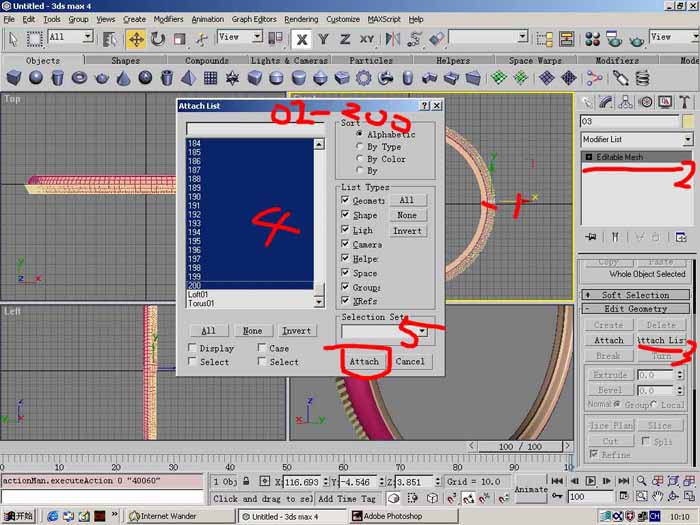Enable the Display checkbox in Attach List
This screenshot has height=525, width=700.
[x=192, y=347]
